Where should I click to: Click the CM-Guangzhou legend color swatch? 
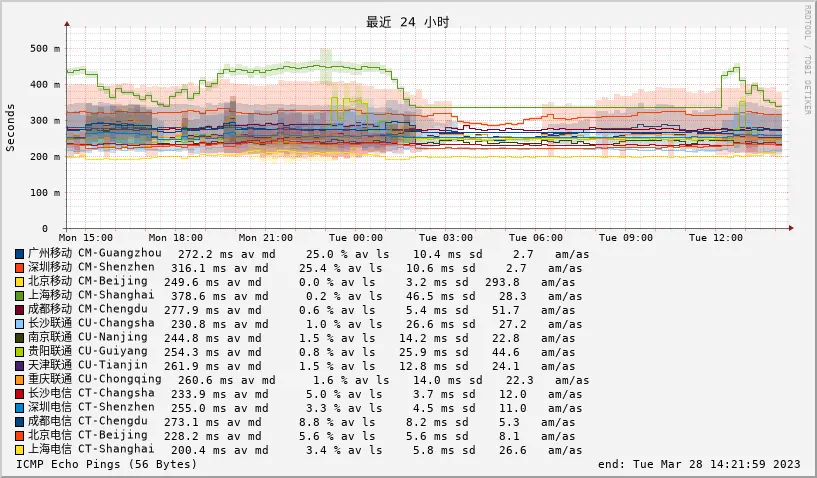pos(19,254)
